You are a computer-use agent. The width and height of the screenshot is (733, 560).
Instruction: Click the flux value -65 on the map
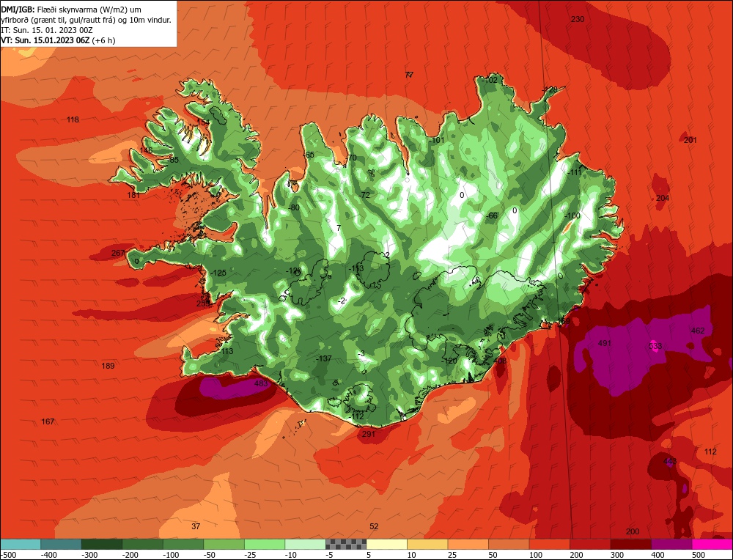click(x=309, y=155)
